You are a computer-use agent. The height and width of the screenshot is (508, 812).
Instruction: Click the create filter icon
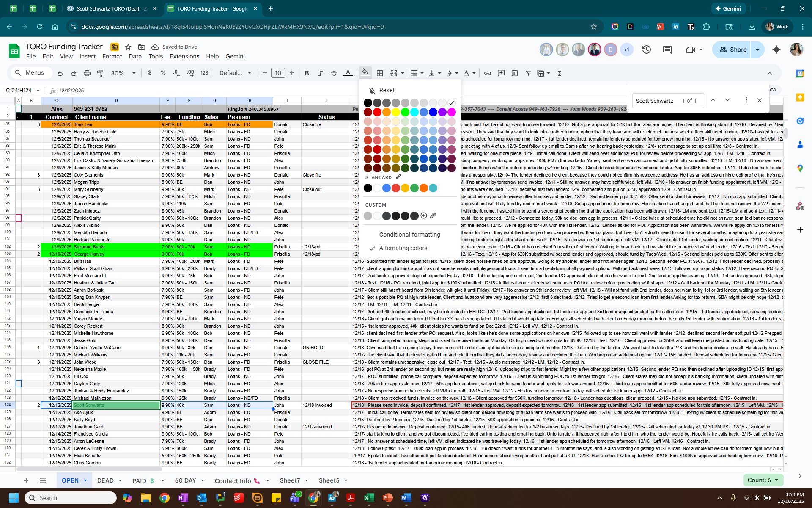[528, 73]
